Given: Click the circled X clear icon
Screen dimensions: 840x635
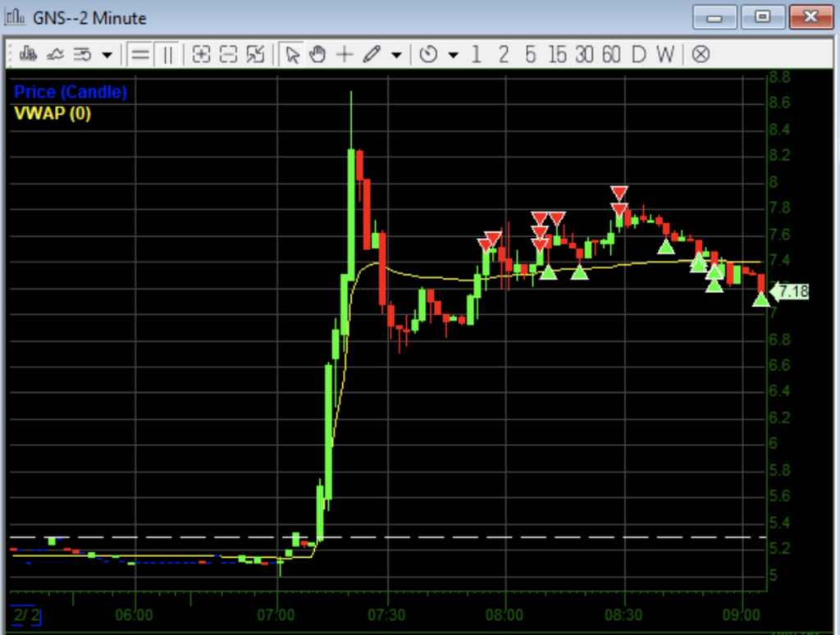Looking at the screenshot, I should 701,54.
